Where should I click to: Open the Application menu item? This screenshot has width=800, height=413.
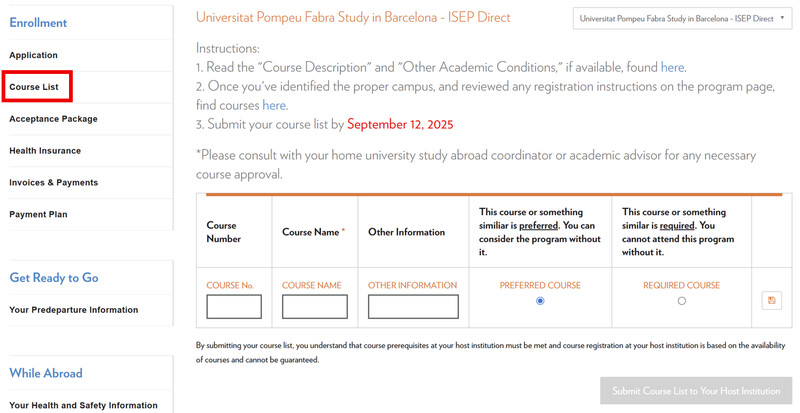(x=34, y=55)
